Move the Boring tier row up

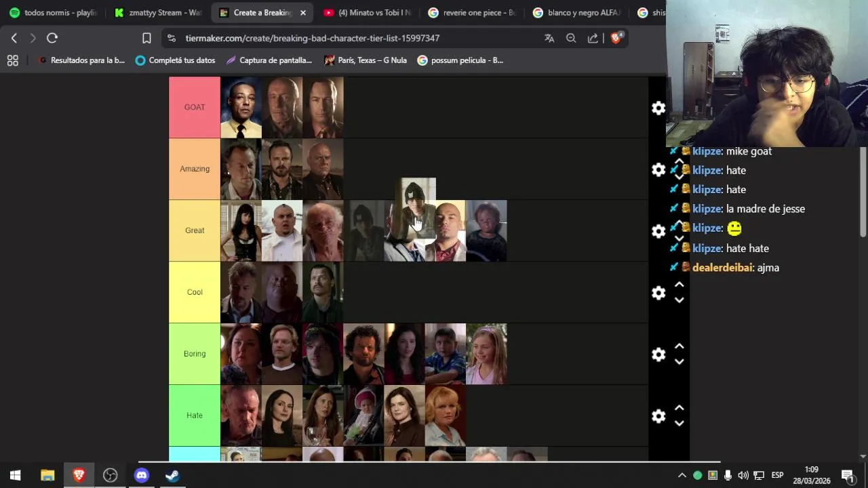pyautogui.click(x=679, y=346)
